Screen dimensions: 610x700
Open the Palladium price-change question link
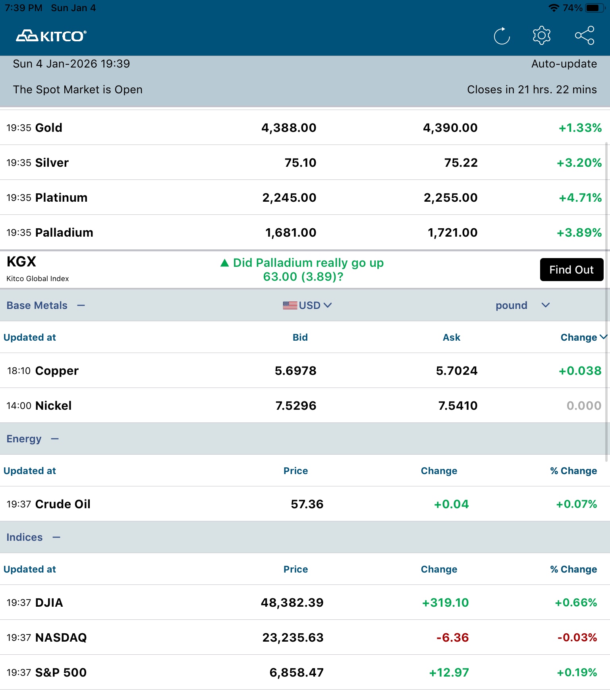tap(303, 270)
